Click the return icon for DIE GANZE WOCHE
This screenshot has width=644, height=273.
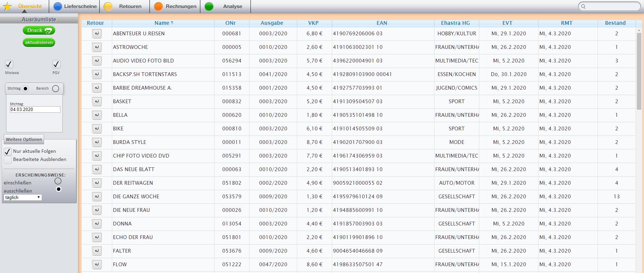(97, 197)
